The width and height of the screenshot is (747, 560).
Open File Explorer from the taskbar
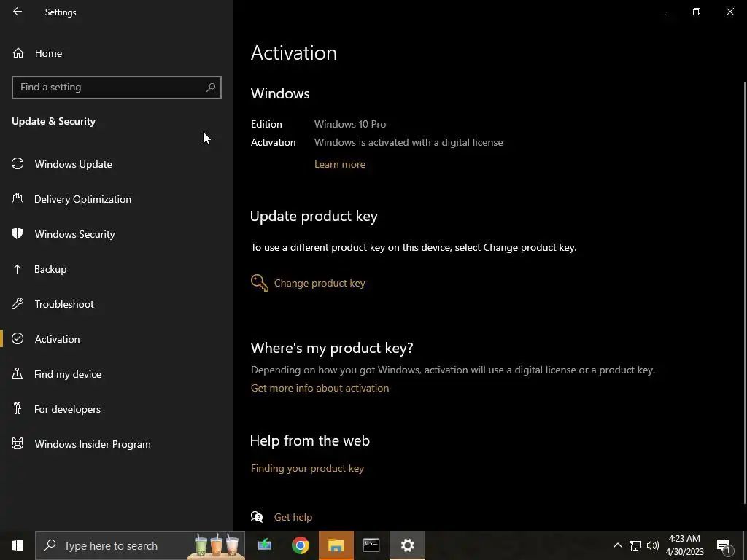click(336, 545)
